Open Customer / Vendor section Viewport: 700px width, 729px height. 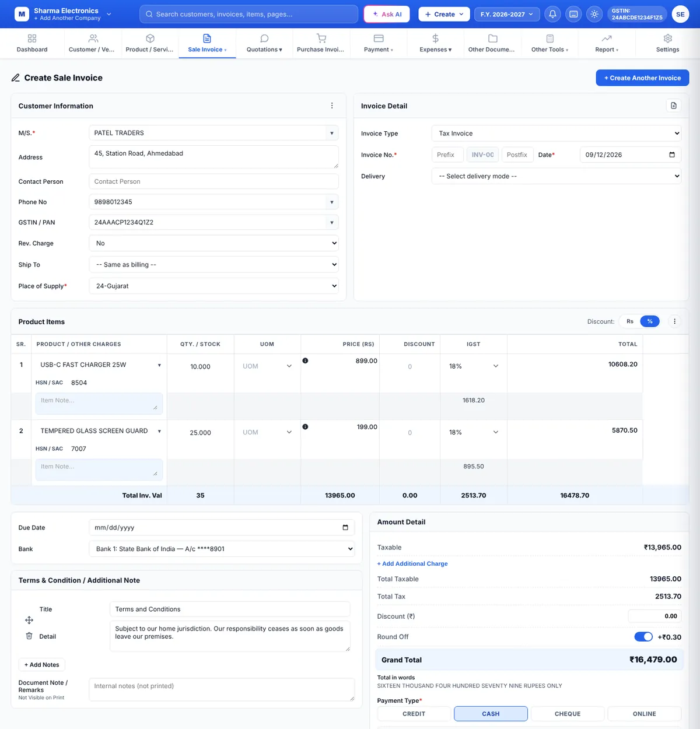pyautogui.click(x=92, y=43)
